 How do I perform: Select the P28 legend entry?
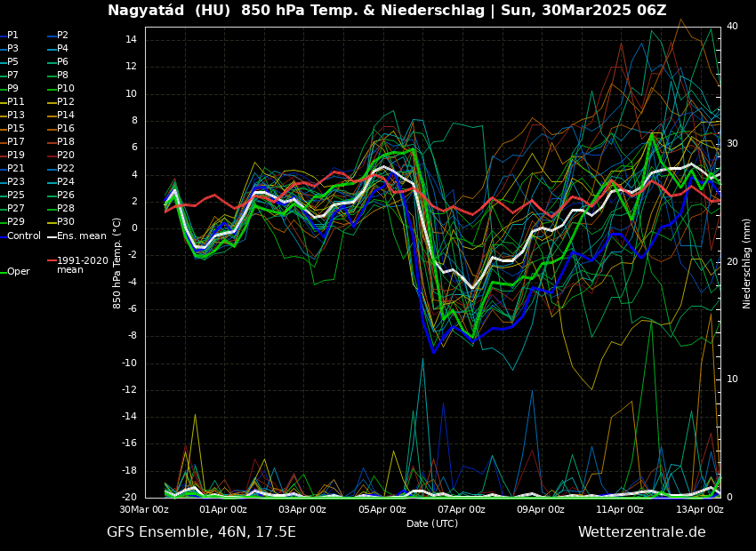click(66, 209)
